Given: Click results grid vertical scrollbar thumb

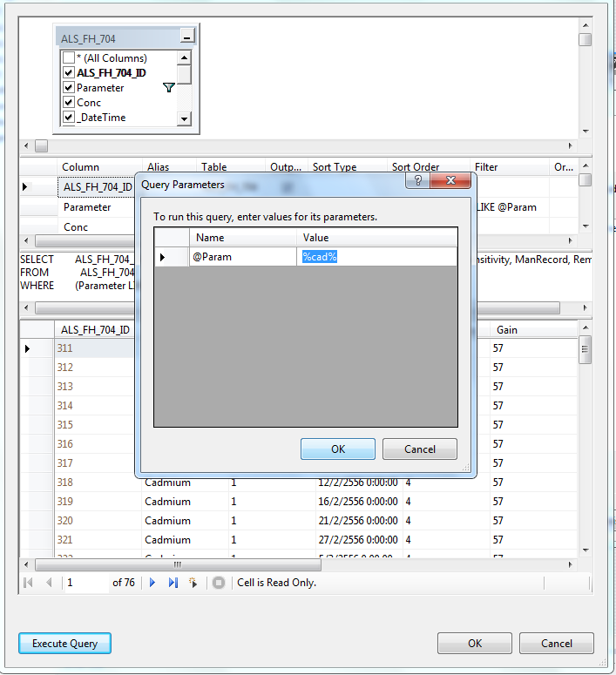Looking at the screenshot, I should [x=585, y=349].
